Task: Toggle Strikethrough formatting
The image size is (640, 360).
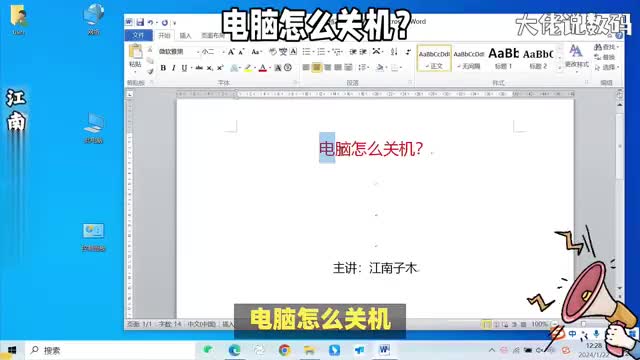Action: tap(199, 68)
